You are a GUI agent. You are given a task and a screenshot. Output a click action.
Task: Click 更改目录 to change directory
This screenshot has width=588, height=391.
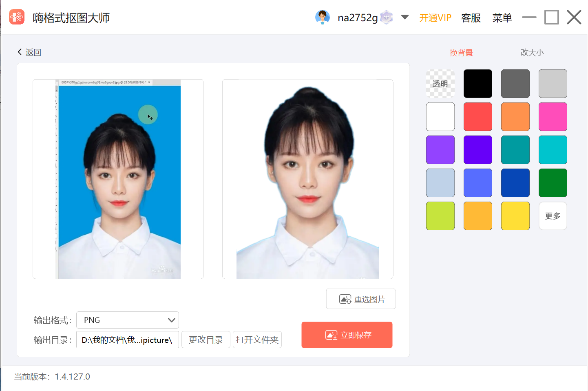pos(206,340)
